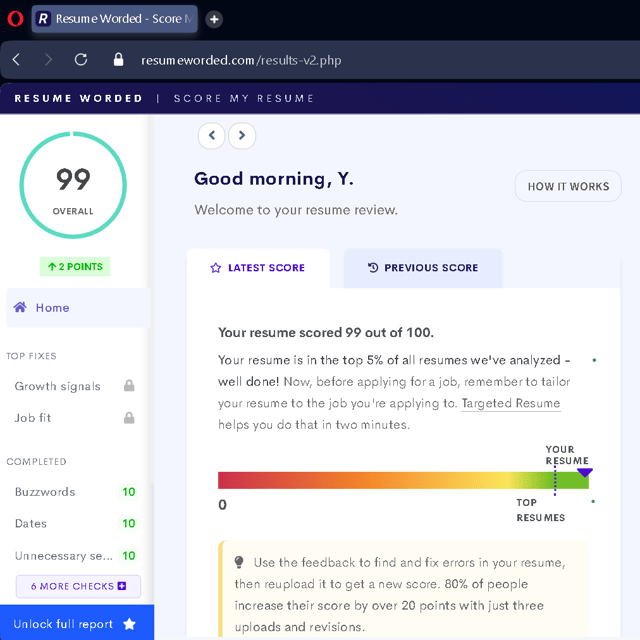Open the Buzzwords completed check
The image size is (640, 640).
coord(75,492)
